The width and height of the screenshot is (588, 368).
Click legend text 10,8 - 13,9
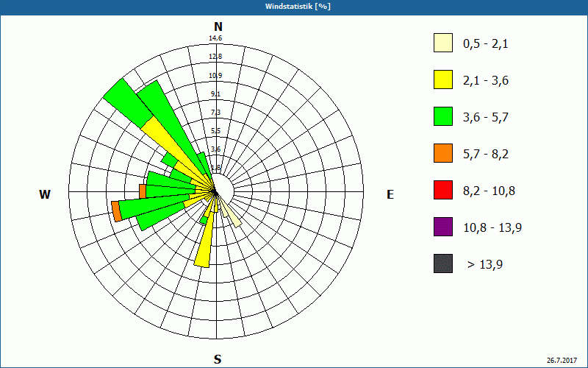coord(492,228)
